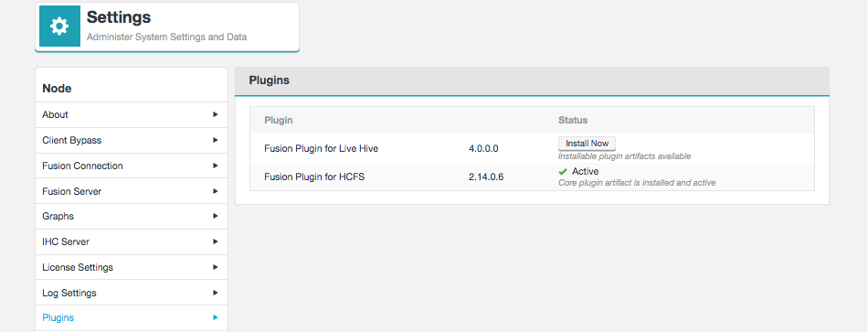Click the arrow beside Graphs

coord(216,216)
